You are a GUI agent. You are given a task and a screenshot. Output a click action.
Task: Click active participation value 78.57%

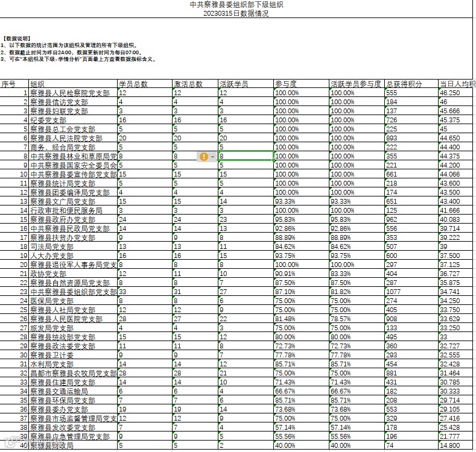click(x=341, y=319)
